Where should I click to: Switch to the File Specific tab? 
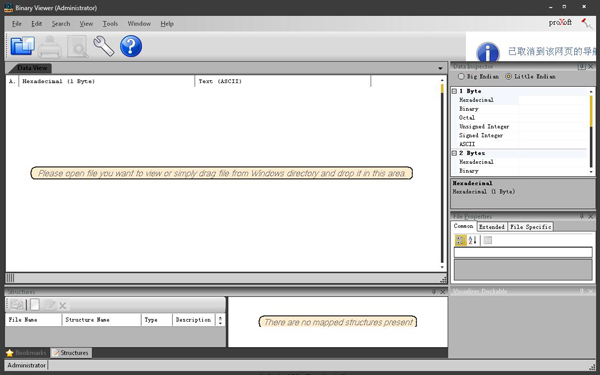click(x=530, y=227)
